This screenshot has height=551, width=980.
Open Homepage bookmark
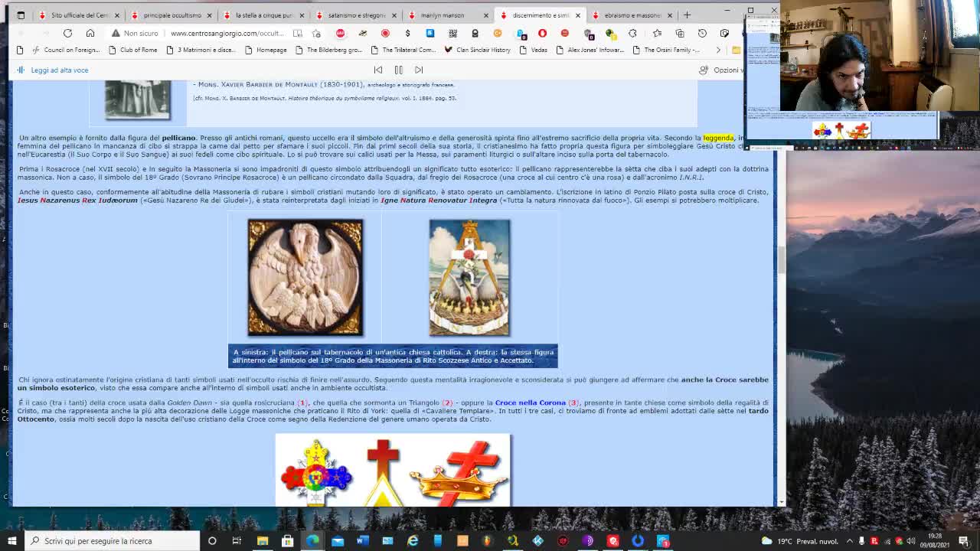tap(265, 50)
